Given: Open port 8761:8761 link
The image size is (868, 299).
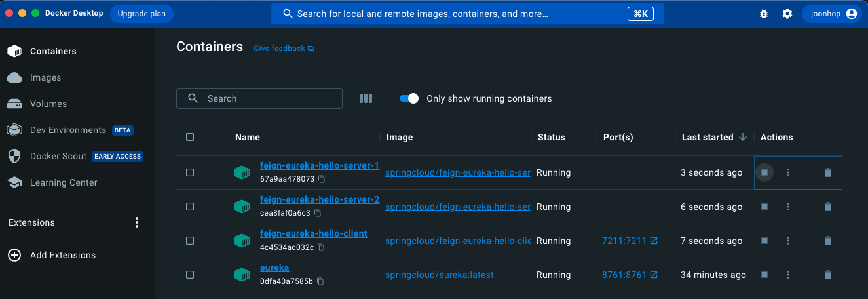Looking at the screenshot, I should [x=624, y=275].
